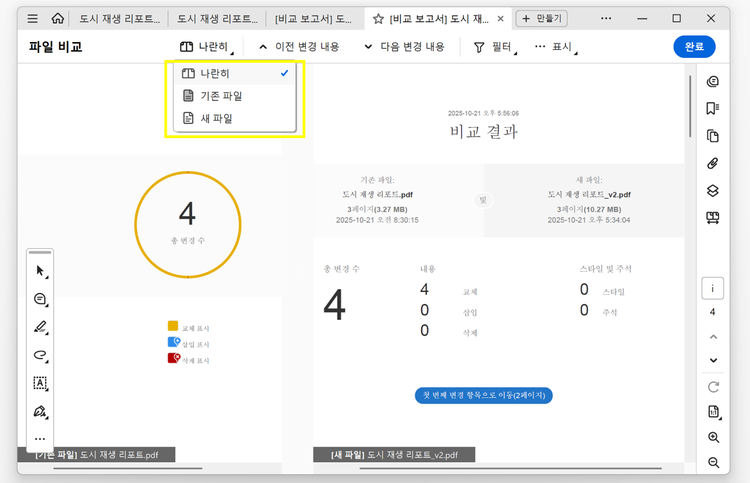Open the AI assistant icon in right rail

point(713,81)
